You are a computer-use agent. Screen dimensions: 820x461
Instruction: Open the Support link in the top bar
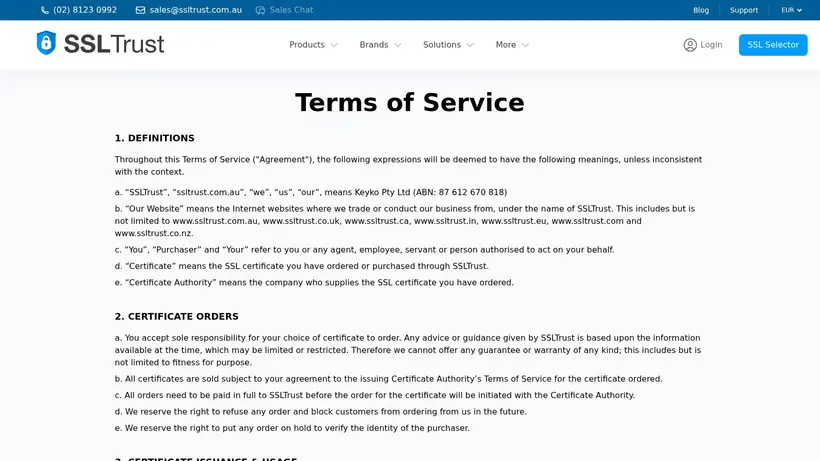tap(744, 10)
